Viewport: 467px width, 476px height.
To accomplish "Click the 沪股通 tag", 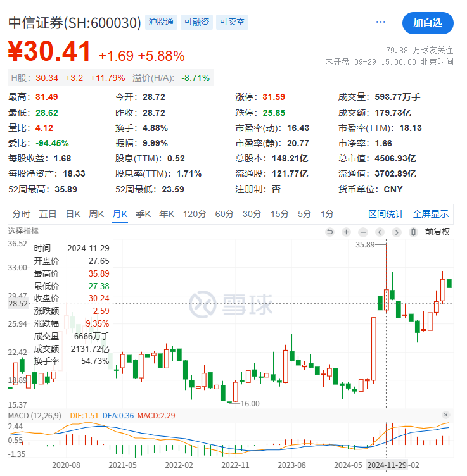I will point(161,22).
